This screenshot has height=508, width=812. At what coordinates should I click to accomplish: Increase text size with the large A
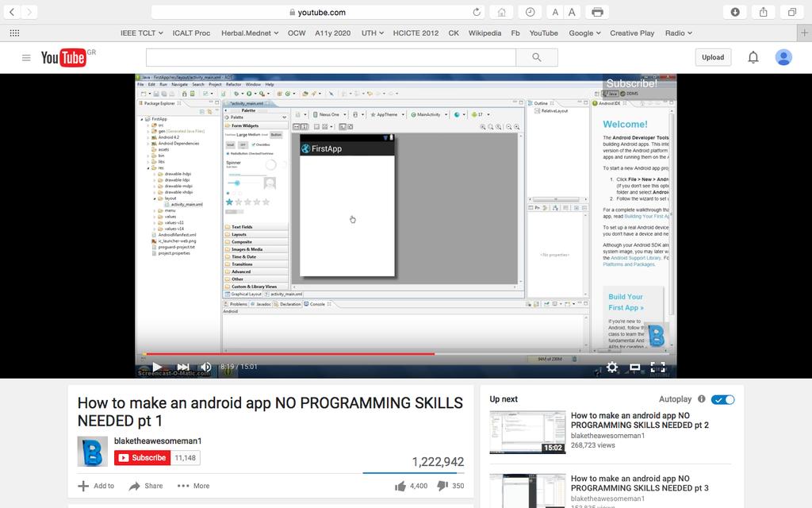[572, 12]
